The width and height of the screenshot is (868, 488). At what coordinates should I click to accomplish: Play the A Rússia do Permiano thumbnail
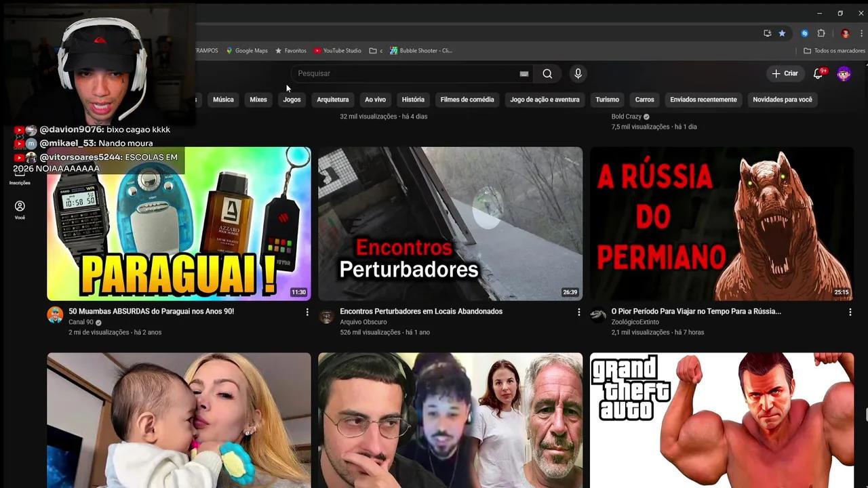(x=722, y=223)
